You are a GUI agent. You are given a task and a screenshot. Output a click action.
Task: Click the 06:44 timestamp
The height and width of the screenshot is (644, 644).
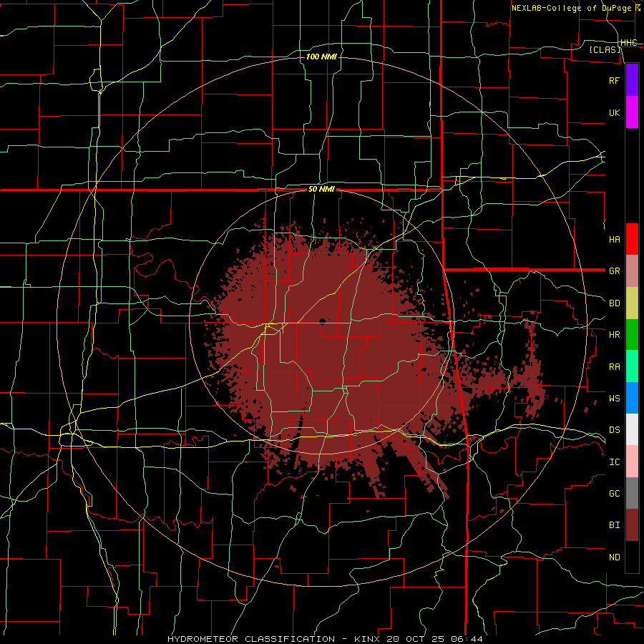(469, 639)
